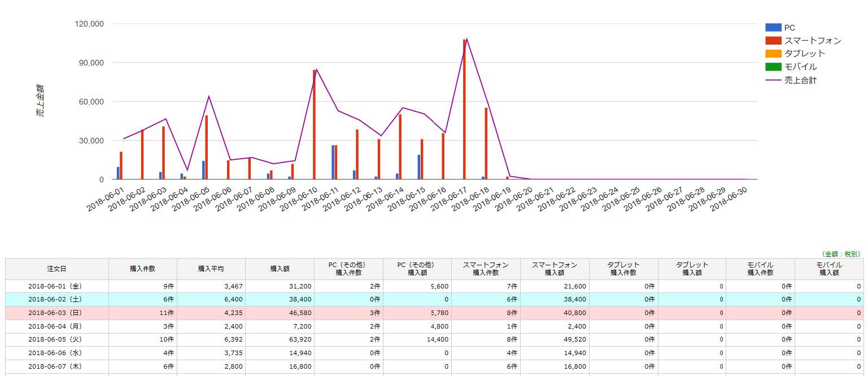Click the blue PC bar for 2018-06-11
Image resolution: width=868 pixels, height=376 pixels.
tap(333, 162)
